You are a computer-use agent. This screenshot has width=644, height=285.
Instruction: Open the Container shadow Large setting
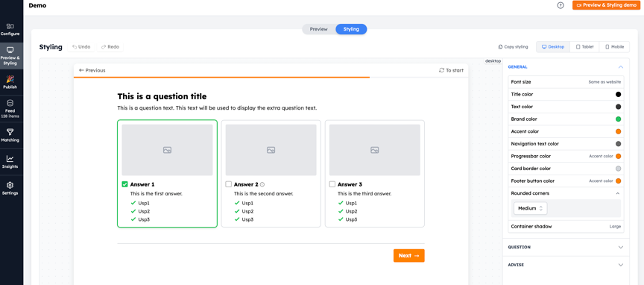tap(566, 226)
